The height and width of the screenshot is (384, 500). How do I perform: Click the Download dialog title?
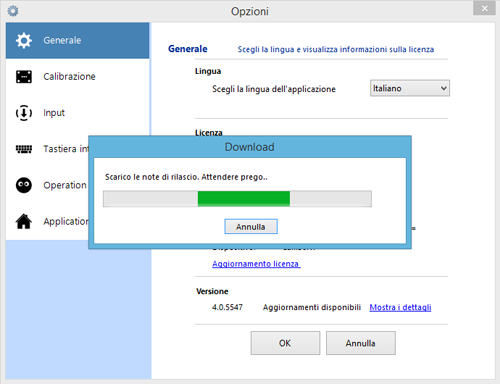click(x=250, y=147)
